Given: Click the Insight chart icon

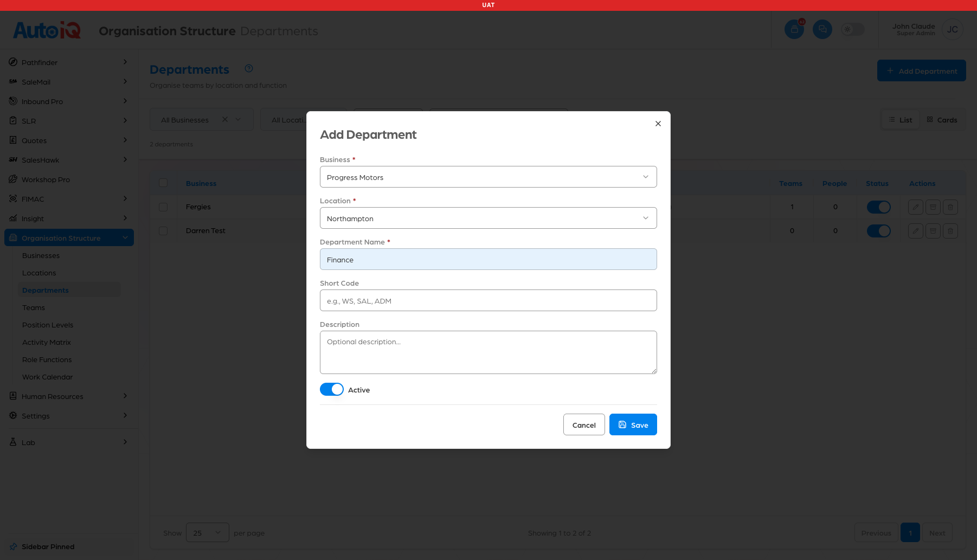Looking at the screenshot, I should (13, 218).
